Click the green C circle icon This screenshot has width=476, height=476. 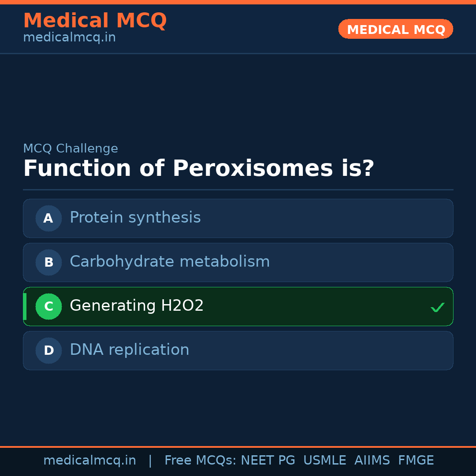[48, 306]
